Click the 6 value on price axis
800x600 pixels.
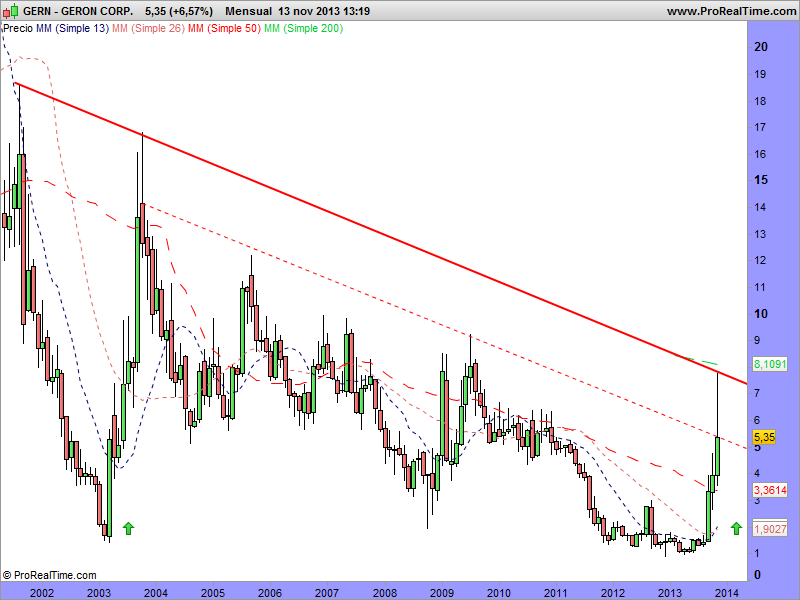[x=757, y=420]
